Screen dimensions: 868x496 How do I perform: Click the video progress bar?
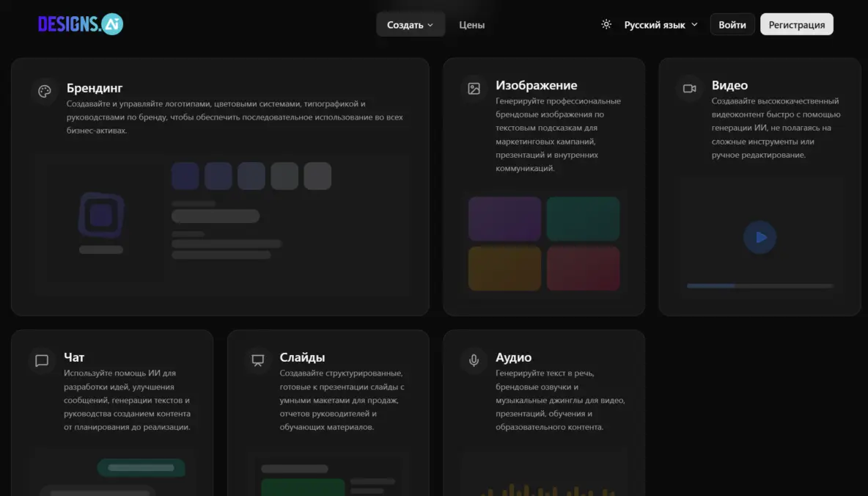759,285
